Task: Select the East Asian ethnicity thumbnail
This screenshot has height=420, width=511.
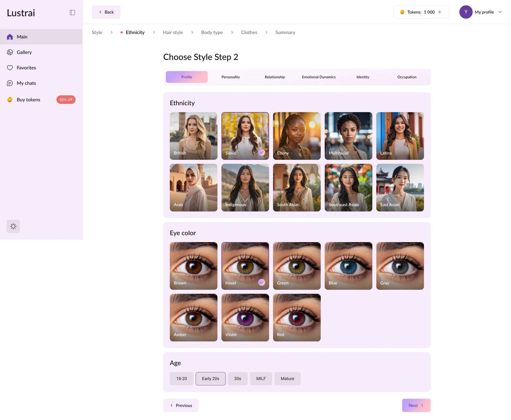Action: (x=400, y=187)
